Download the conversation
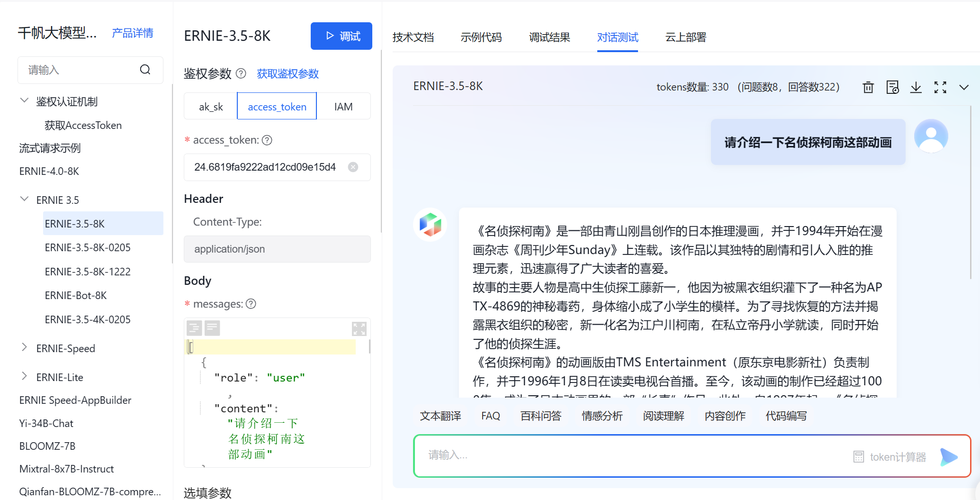980x500 pixels. tap(916, 87)
